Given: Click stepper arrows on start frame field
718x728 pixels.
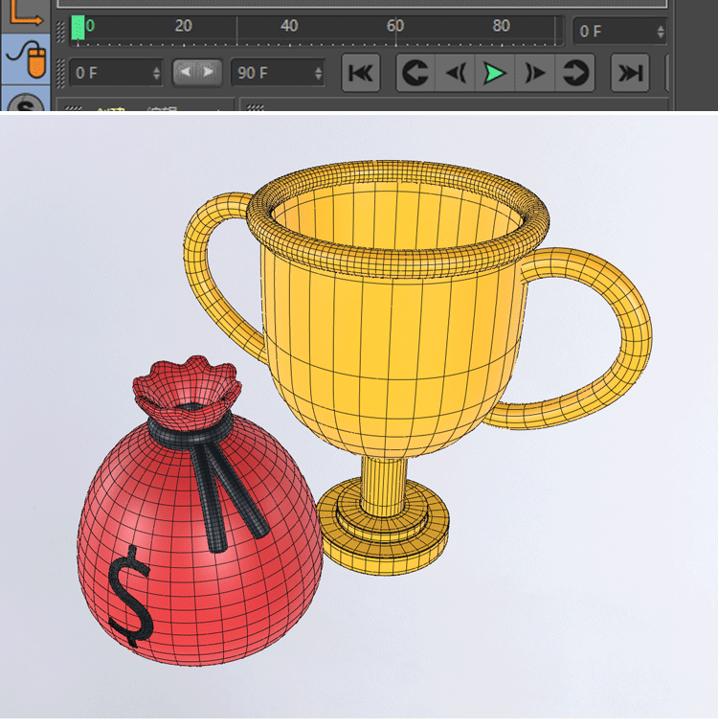Looking at the screenshot, I should (156, 73).
